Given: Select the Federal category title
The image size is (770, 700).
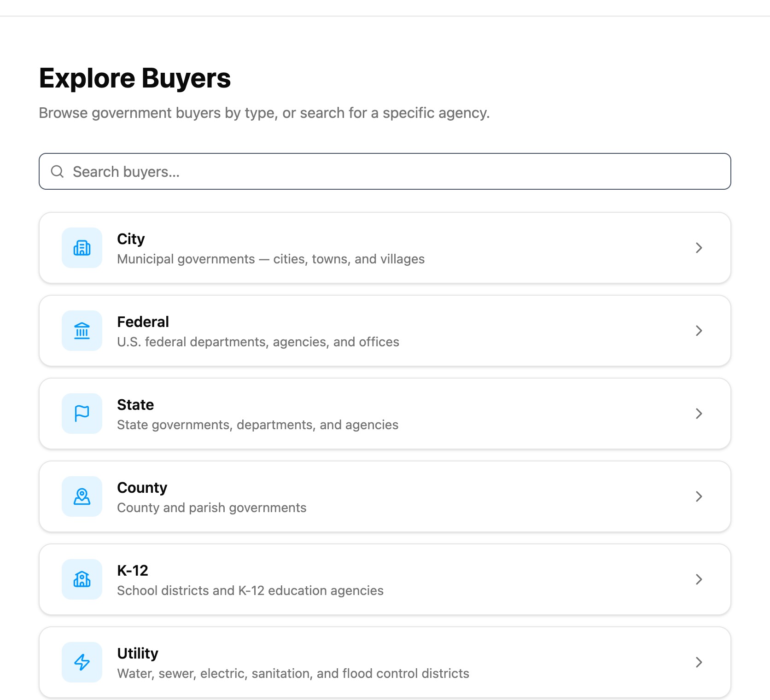Looking at the screenshot, I should 143,322.
